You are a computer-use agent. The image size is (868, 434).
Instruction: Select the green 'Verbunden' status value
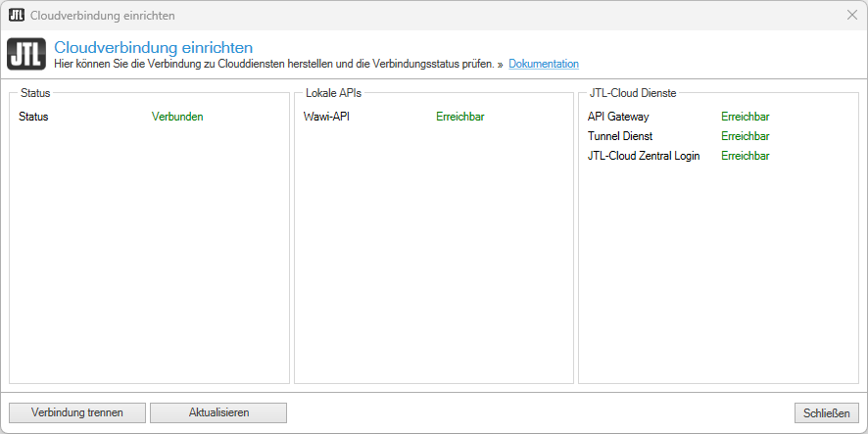(x=177, y=117)
